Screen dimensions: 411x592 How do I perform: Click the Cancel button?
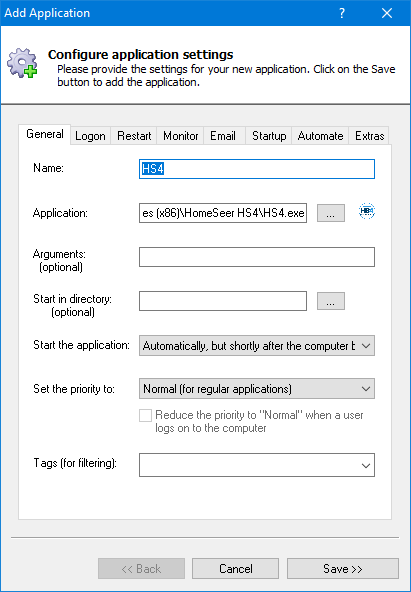[236, 569]
